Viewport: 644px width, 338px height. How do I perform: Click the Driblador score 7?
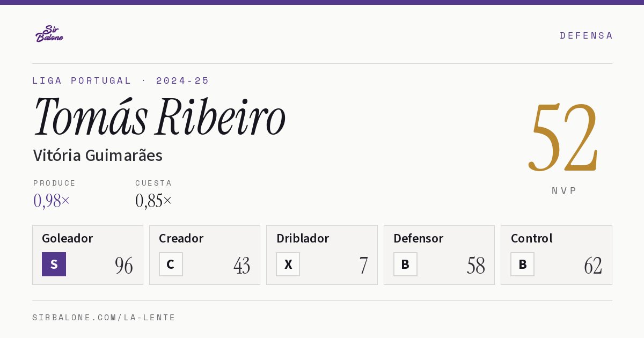pos(363,266)
